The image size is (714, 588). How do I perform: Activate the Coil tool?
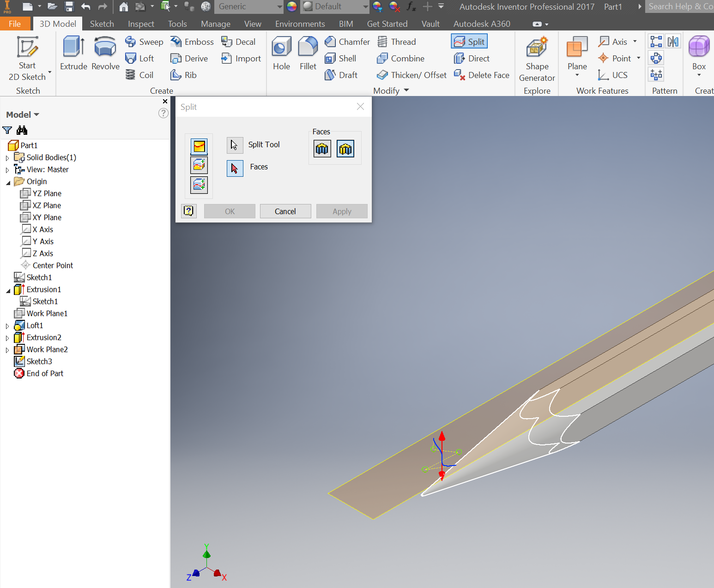(x=139, y=75)
